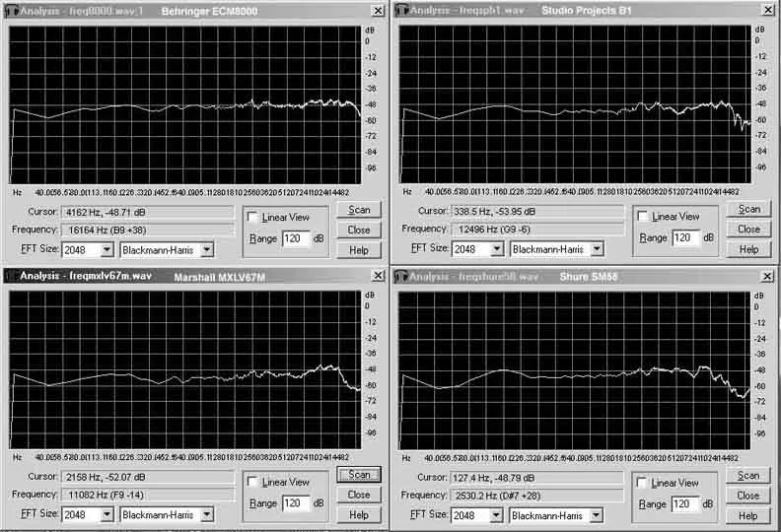Close Shure SM58 window with title X
Screen dimensions: 781x532
pyautogui.click(x=767, y=276)
